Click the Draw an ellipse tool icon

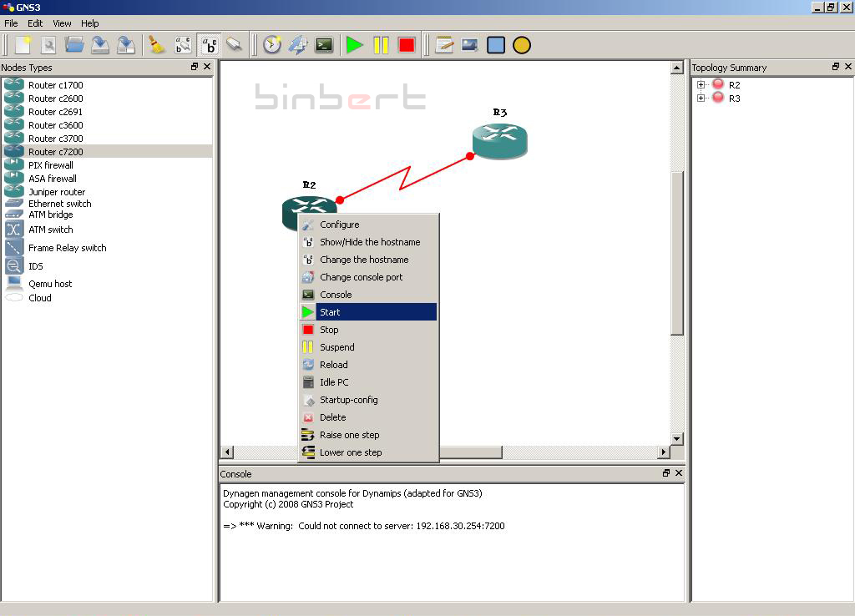522,45
